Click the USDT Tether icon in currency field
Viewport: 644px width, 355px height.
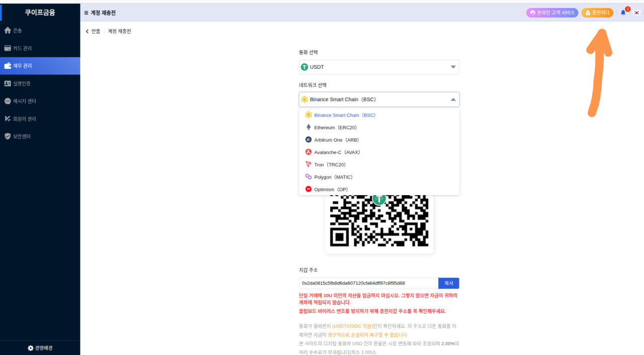[x=304, y=67]
